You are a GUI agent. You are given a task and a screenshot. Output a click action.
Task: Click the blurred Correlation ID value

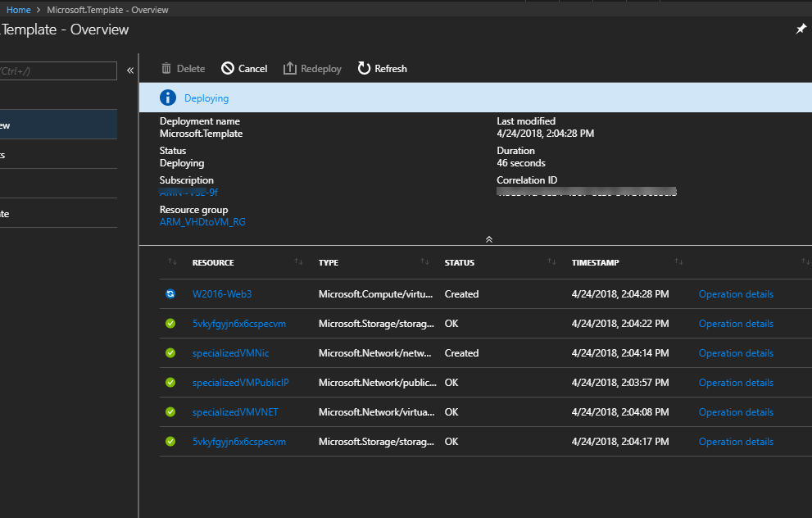[587, 192]
